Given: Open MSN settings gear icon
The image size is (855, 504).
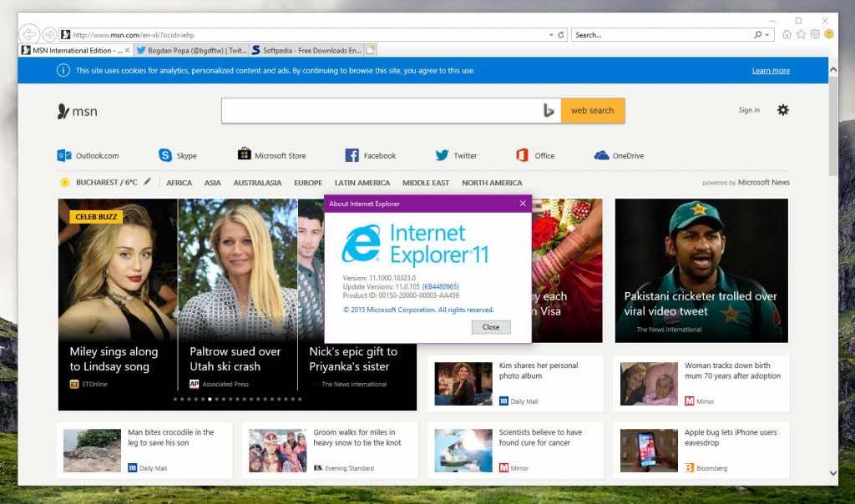Looking at the screenshot, I should tap(782, 110).
